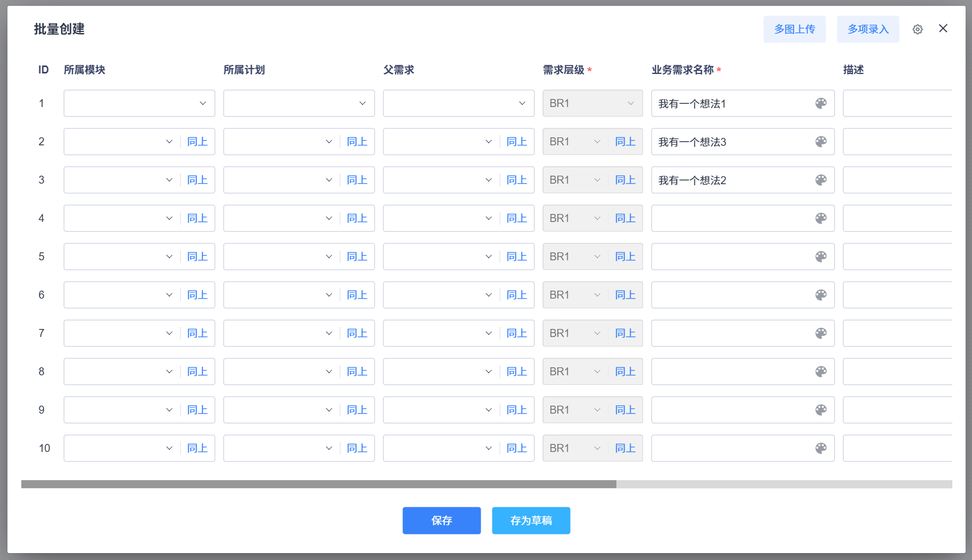Open color palette for 我有一个想法3
972x560 pixels.
pos(821,142)
